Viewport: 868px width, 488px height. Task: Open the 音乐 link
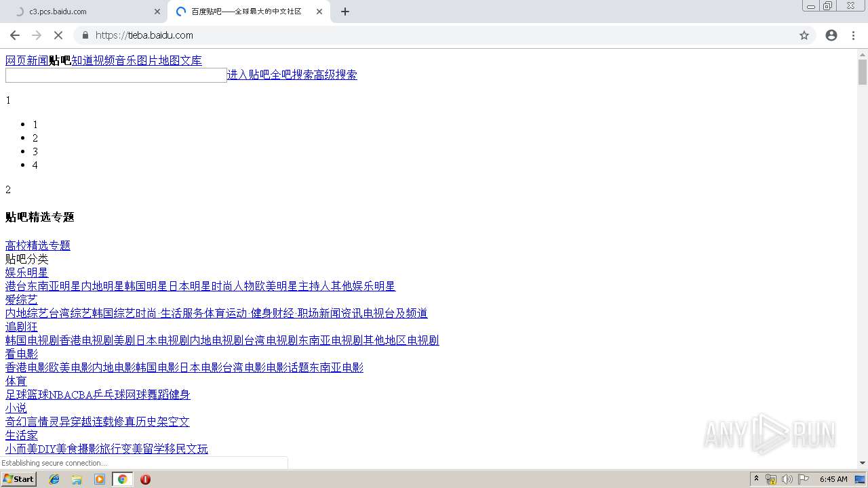126,60
